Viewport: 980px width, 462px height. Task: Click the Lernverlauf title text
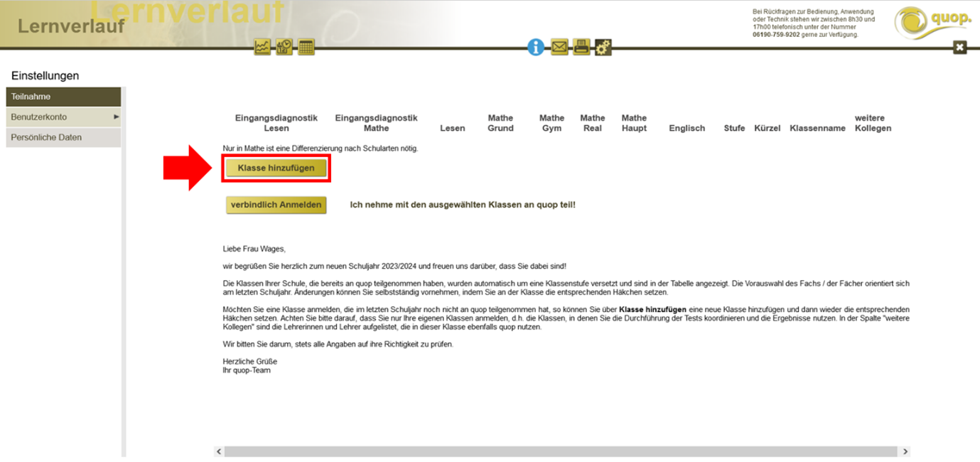(x=71, y=26)
